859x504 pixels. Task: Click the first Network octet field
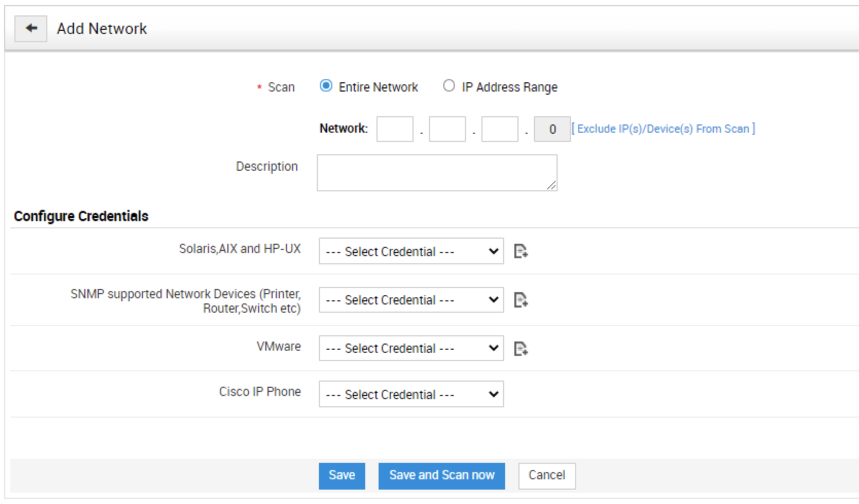(x=394, y=129)
